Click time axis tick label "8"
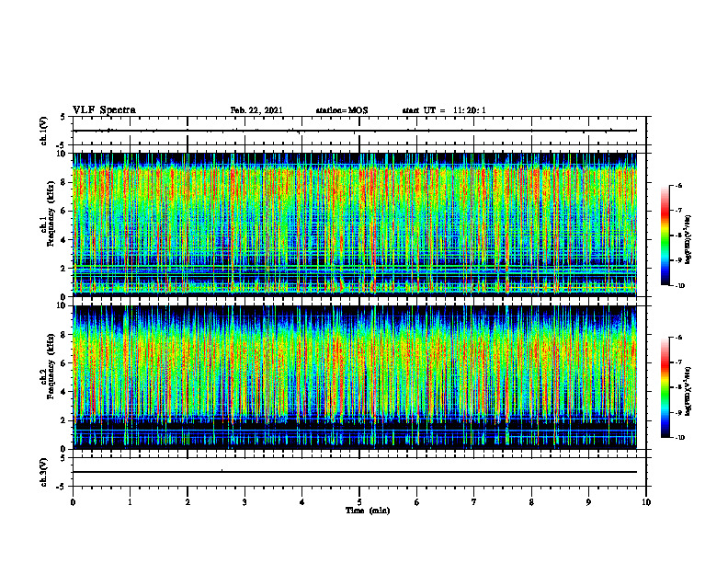 pos(531,502)
